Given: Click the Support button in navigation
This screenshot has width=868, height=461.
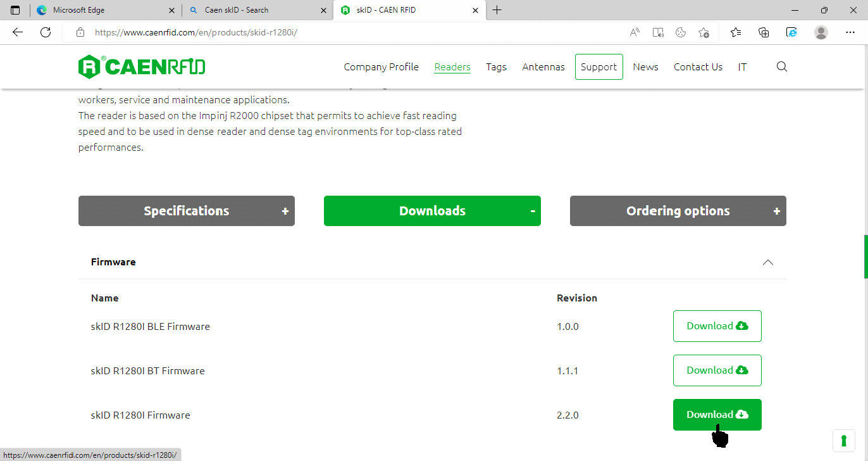Looking at the screenshot, I should 598,67.
